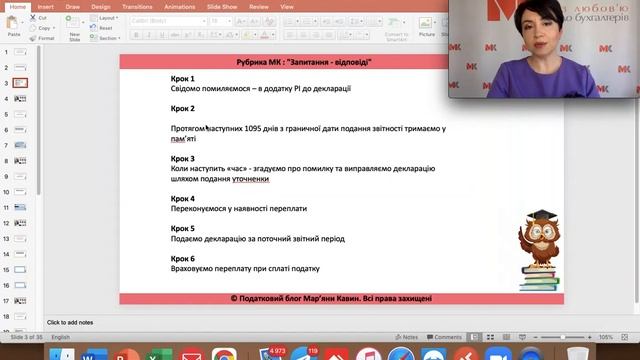Switch to the Draw tab
This screenshot has height=360, width=640.
(x=73, y=7)
